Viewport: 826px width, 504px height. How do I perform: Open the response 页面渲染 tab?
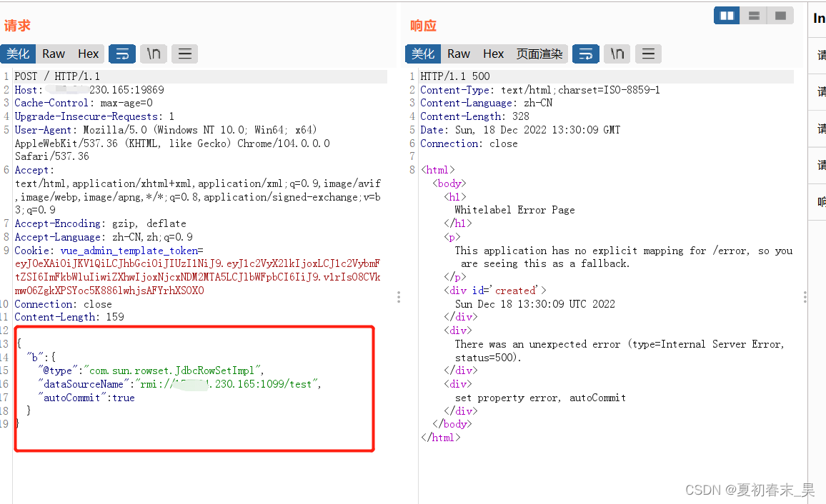coord(539,54)
